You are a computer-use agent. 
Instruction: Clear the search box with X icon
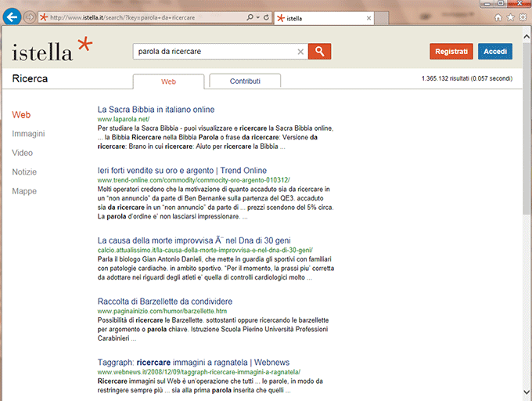[300, 52]
